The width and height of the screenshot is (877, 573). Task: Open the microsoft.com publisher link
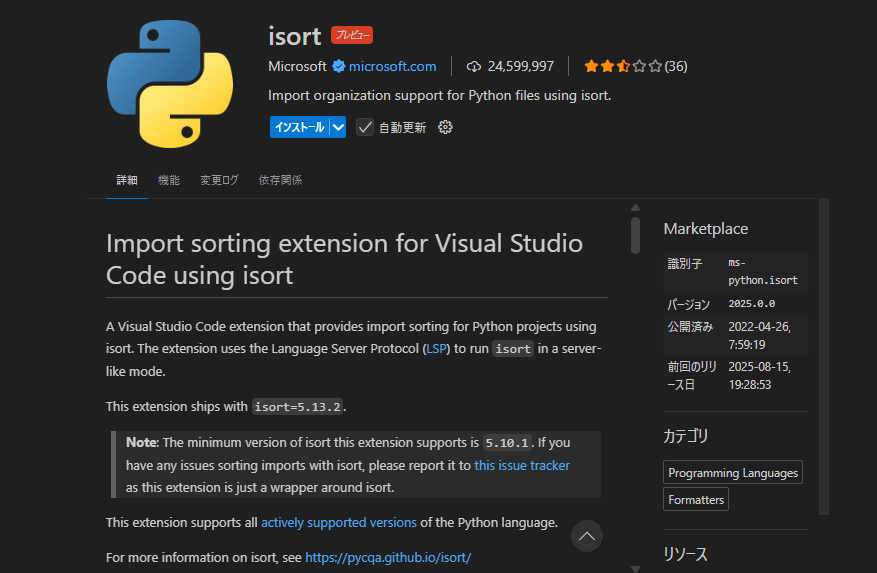click(x=392, y=67)
